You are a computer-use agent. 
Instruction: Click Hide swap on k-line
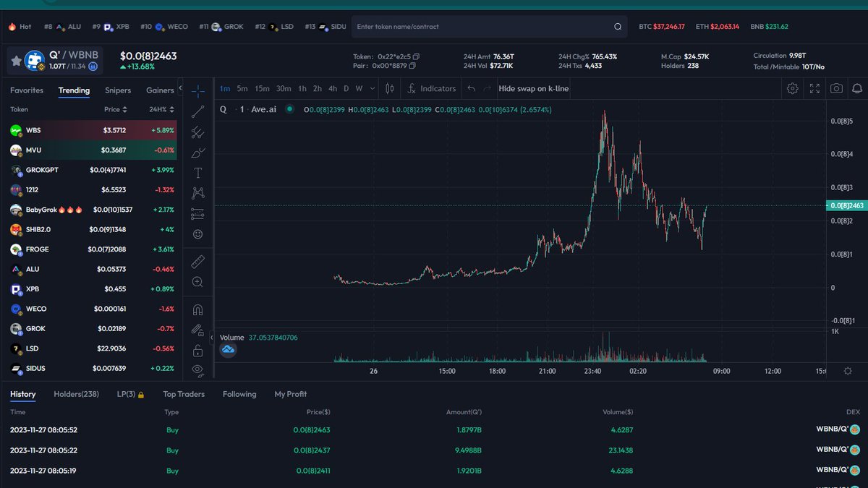pyautogui.click(x=534, y=88)
